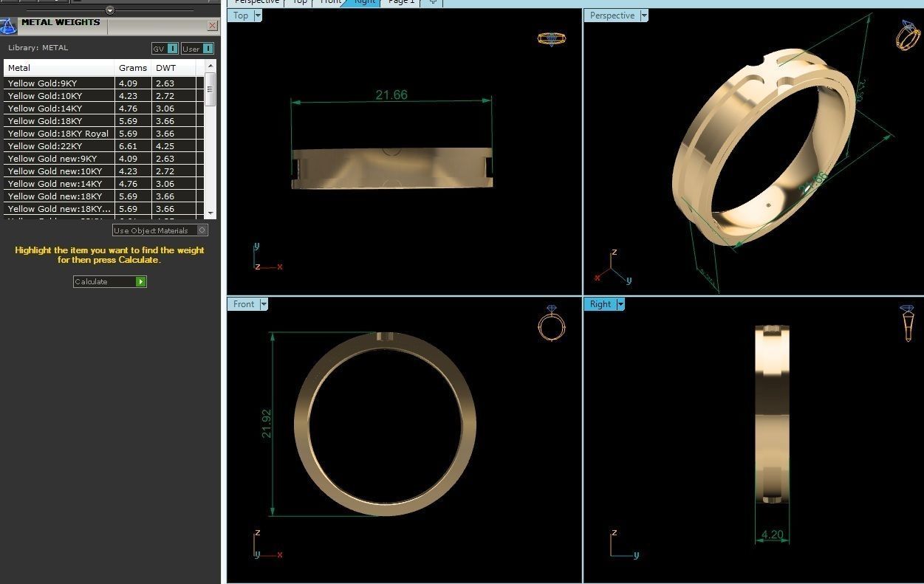Activate the Perspective viewport title label

coord(612,16)
